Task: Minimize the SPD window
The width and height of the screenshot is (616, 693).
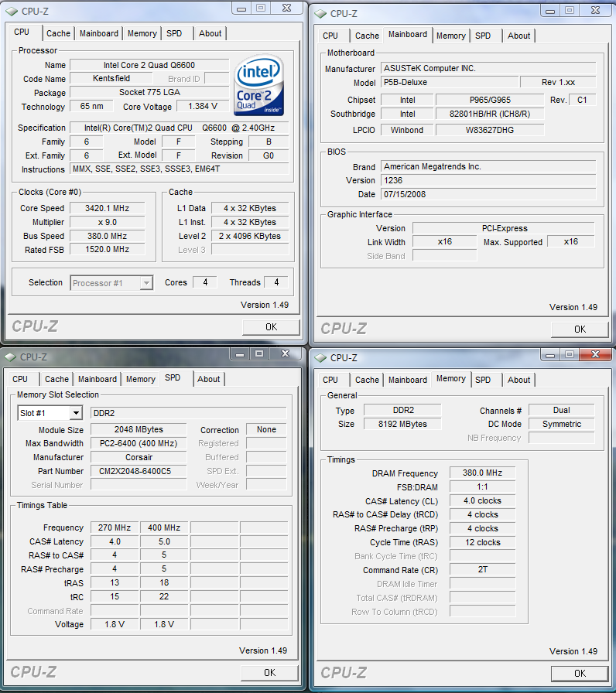Action: tap(240, 353)
